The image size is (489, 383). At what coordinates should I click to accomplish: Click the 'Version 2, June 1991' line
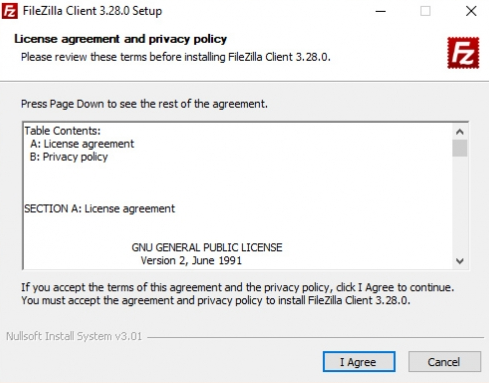(191, 260)
